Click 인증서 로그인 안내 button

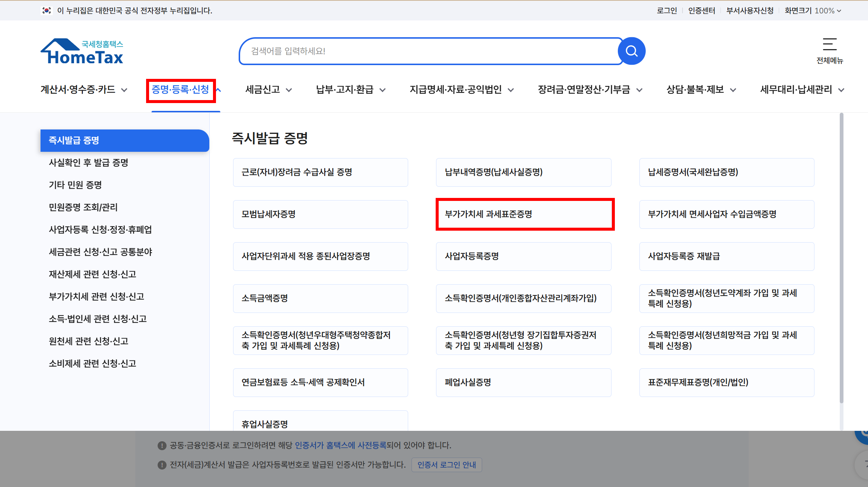coord(446,465)
